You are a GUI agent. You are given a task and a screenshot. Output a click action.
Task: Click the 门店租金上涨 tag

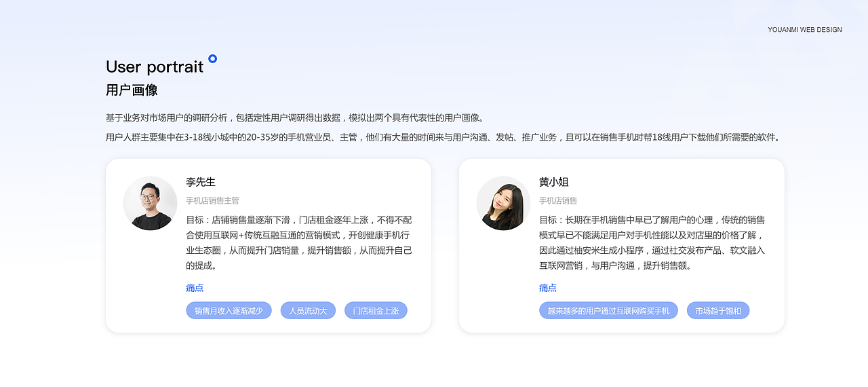pyautogui.click(x=376, y=311)
